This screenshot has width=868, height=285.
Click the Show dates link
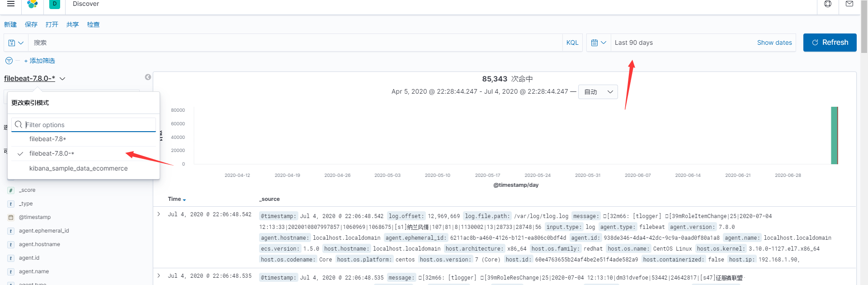pyautogui.click(x=774, y=43)
